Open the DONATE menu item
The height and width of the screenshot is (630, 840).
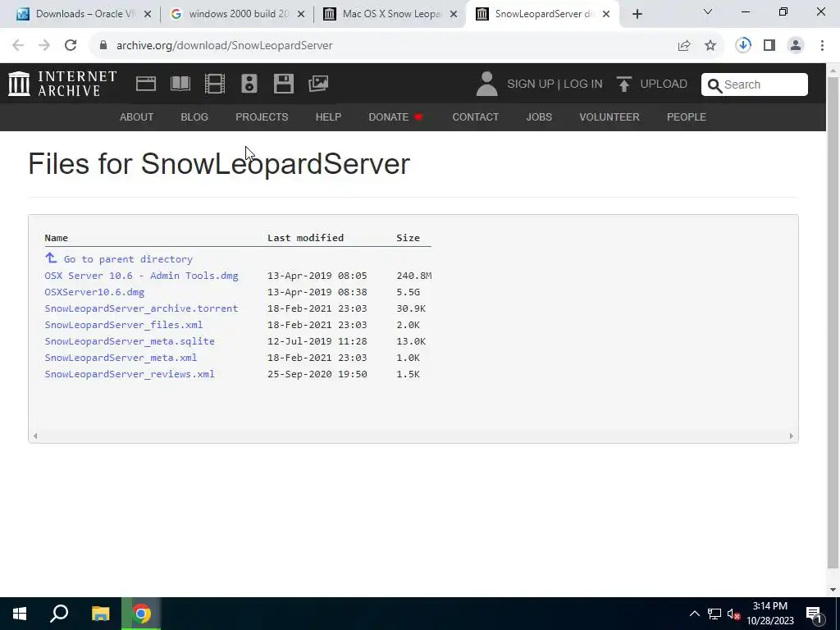396,116
